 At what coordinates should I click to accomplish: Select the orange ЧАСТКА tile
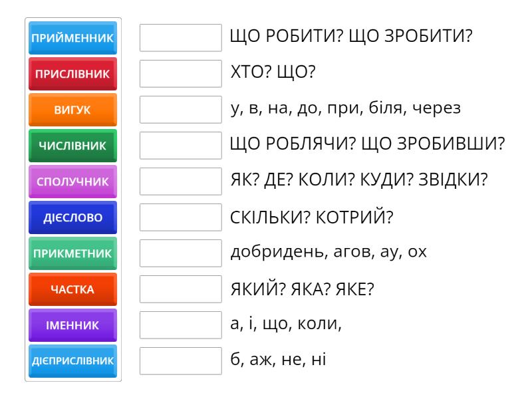point(73,289)
